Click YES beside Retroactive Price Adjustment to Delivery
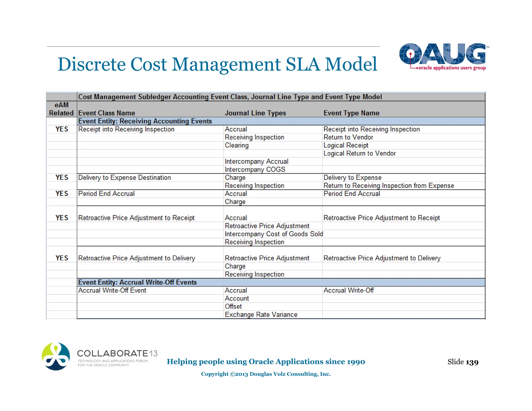Image resolution: width=532 pixels, height=411 pixels. point(62,258)
